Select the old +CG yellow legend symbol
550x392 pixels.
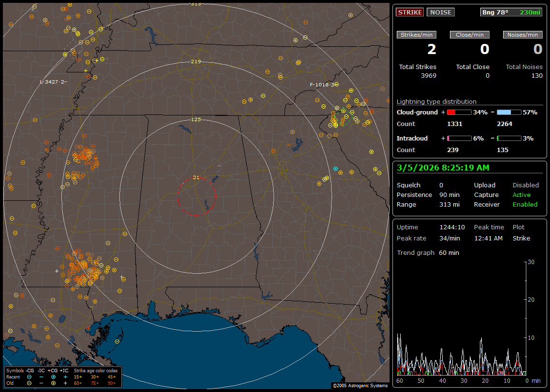[53, 383]
